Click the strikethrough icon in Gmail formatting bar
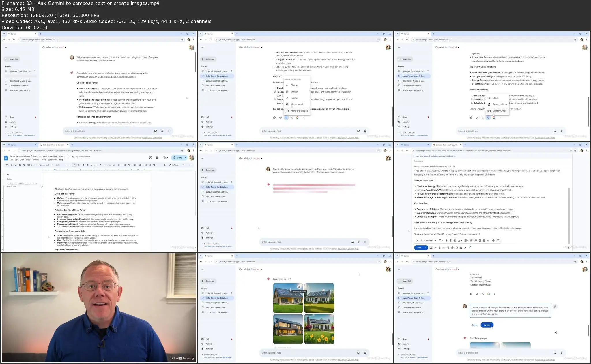This screenshot has height=364, width=591. coord(493,240)
